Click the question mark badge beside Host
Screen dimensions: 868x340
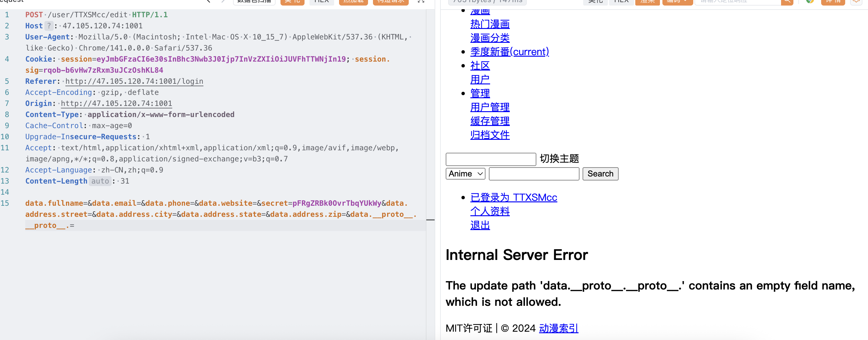(49, 26)
